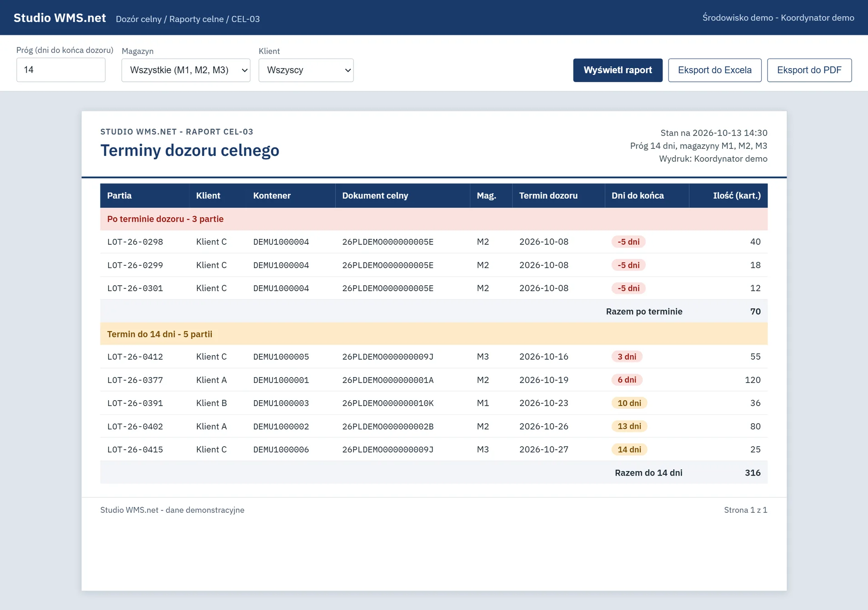Click date 2026-10-27
The image size is (868, 610).
tap(544, 450)
